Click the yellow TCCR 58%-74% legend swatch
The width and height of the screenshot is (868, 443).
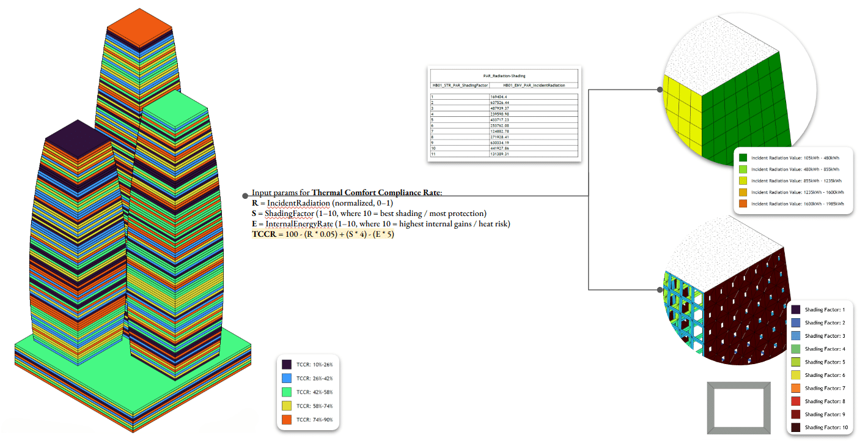(286, 406)
